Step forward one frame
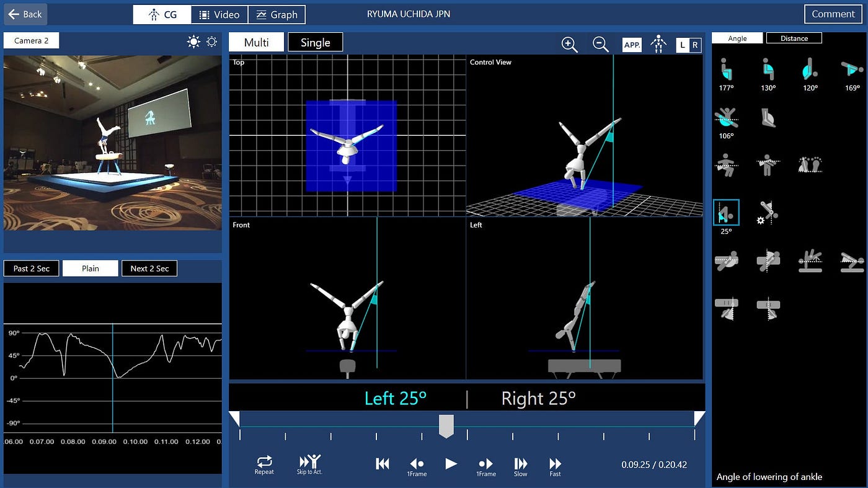The image size is (868, 488). click(x=486, y=466)
